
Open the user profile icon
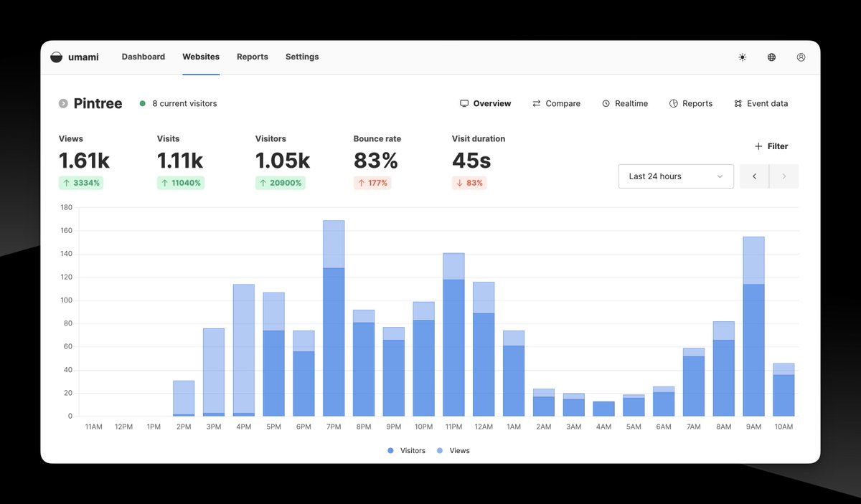(801, 57)
